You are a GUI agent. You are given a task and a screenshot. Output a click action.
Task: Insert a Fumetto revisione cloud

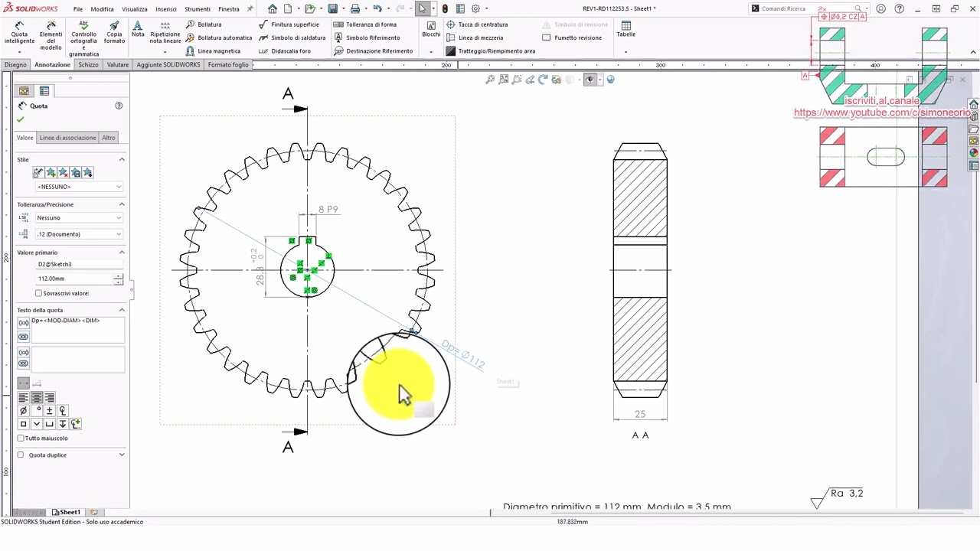point(572,37)
